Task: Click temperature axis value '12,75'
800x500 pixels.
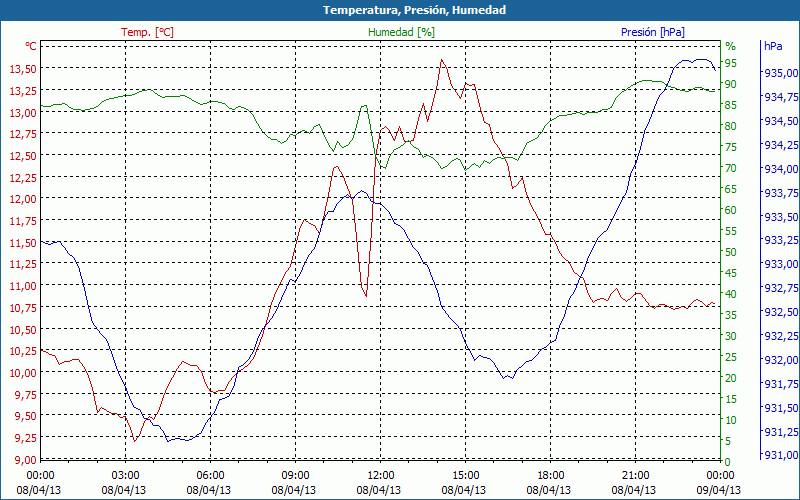Action: (x=23, y=134)
